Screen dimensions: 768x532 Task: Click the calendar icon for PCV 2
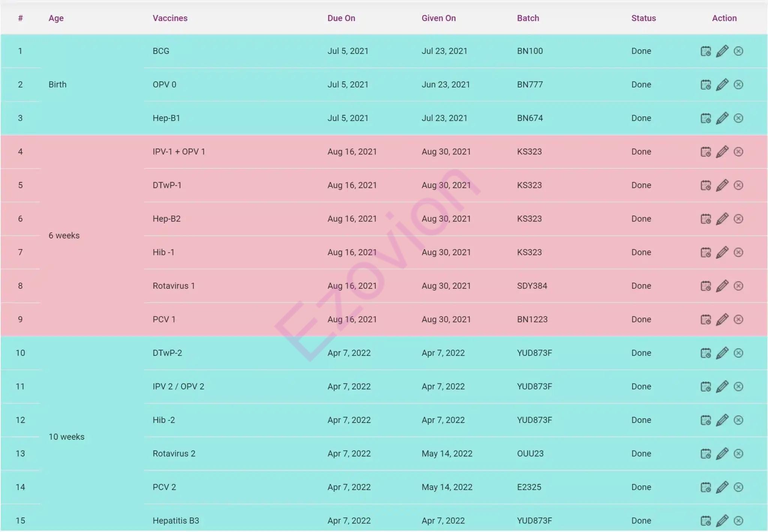[705, 487]
